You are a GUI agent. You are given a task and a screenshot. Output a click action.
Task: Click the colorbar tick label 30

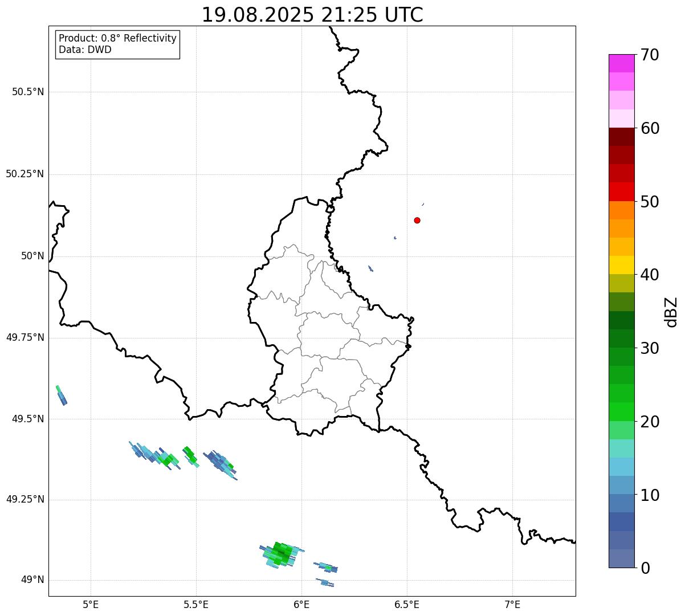pyautogui.click(x=650, y=348)
